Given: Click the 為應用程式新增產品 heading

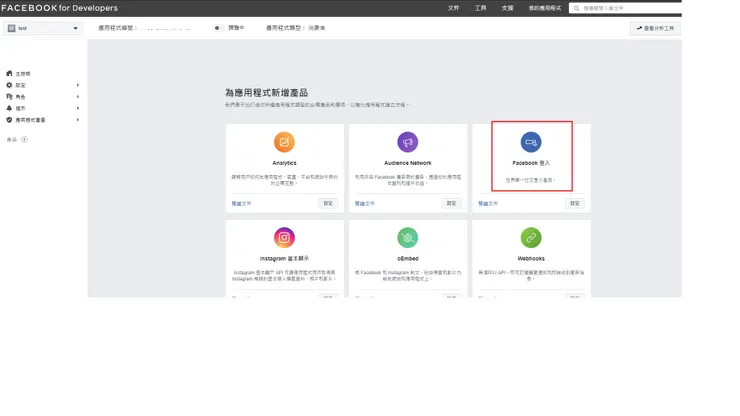Looking at the screenshot, I should pyautogui.click(x=266, y=93).
